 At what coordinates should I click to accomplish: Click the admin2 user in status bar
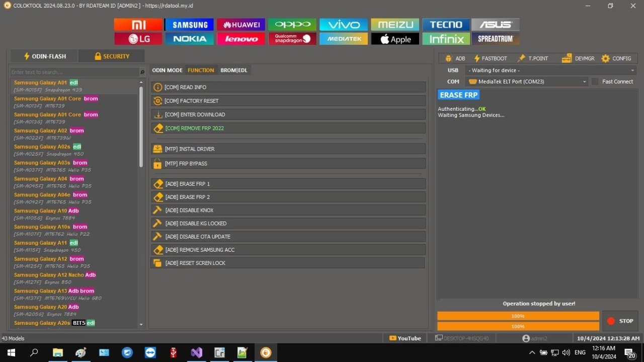(x=534, y=338)
